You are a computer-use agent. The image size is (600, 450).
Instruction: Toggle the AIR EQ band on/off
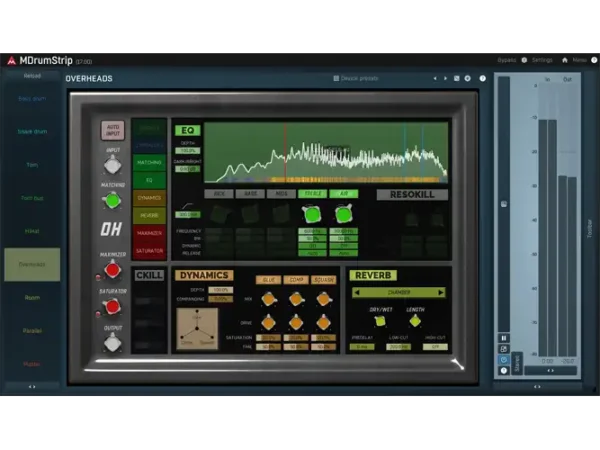coord(344,194)
